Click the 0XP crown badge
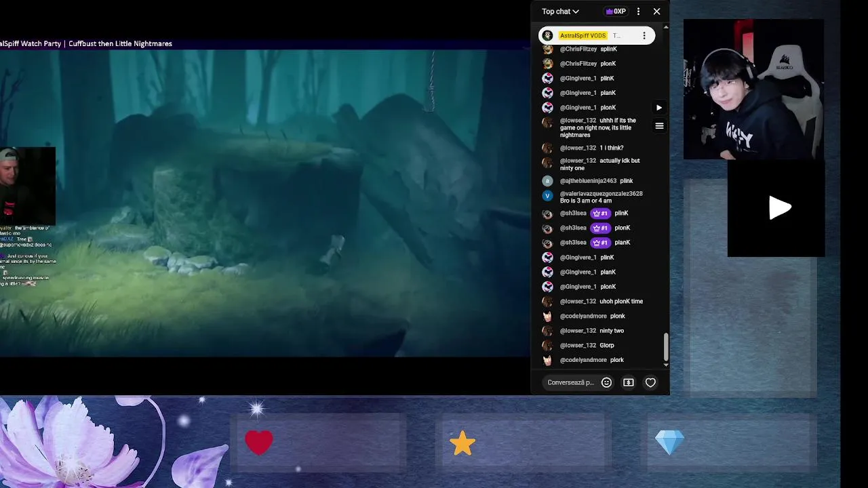Screen dimensions: 868x488 616,12
